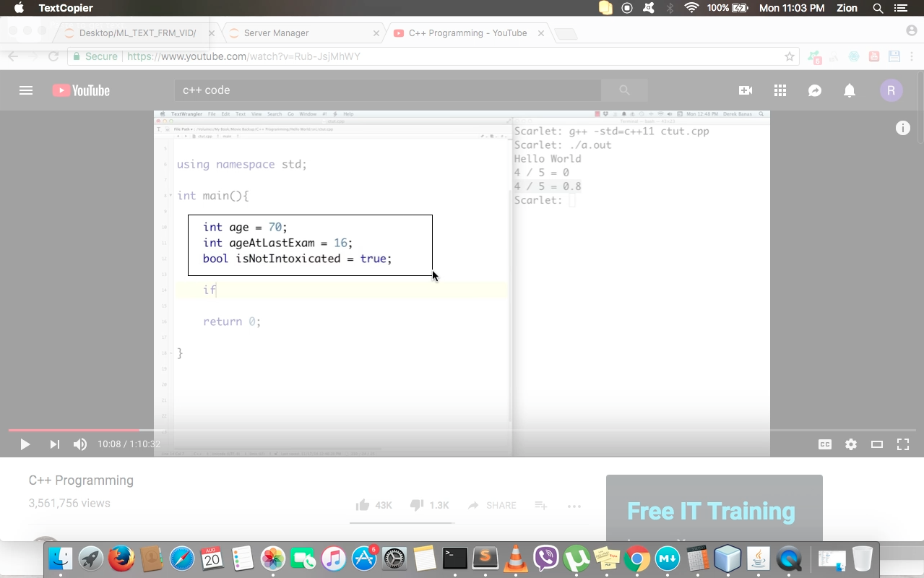Click the YouTube home logo

(x=81, y=90)
